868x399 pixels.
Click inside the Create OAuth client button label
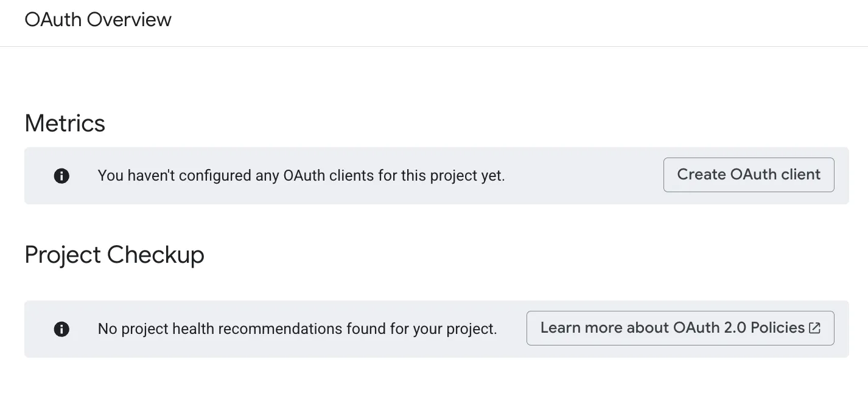point(749,175)
